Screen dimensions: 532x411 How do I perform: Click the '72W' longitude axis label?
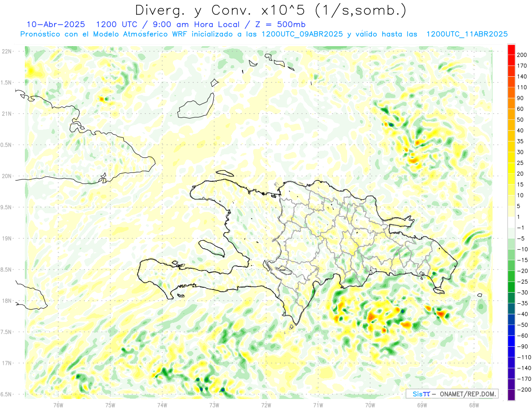pos(266,404)
